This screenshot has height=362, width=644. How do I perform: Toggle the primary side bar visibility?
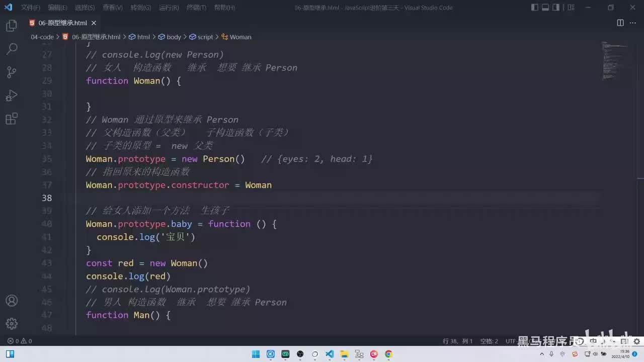534,8
